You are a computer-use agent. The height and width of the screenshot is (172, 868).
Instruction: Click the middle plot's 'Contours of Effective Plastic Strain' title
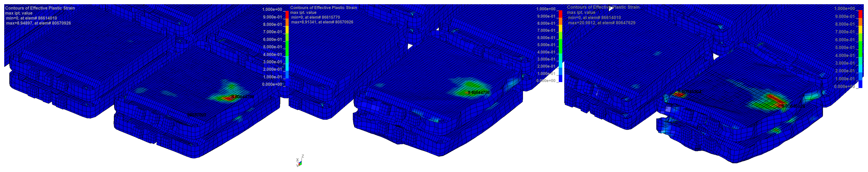click(324, 7)
